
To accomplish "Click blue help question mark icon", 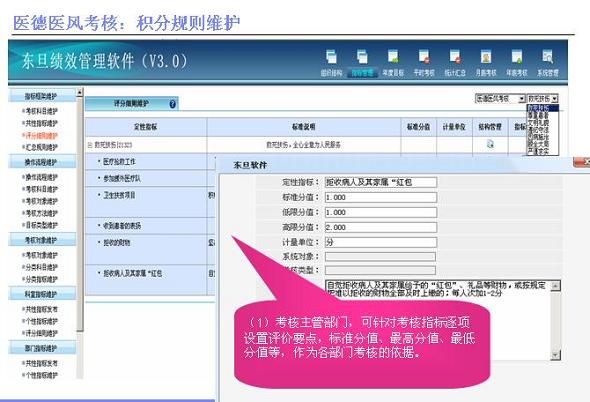I will pyautogui.click(x=172, y=104).
